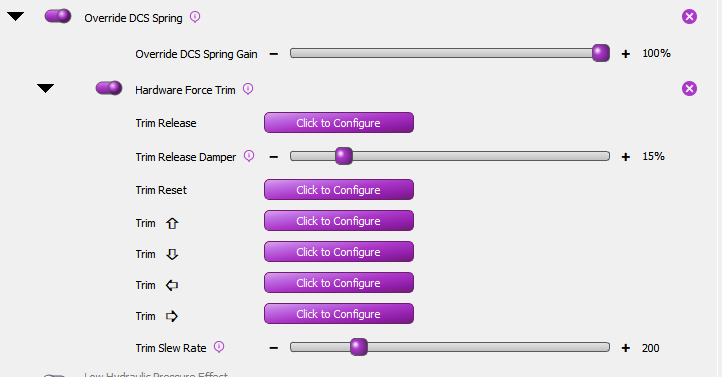The width and height of the screenshot is (722, 377).
Task: Click the Override DCS Spring Gain slider track
Action: point(449,53)
